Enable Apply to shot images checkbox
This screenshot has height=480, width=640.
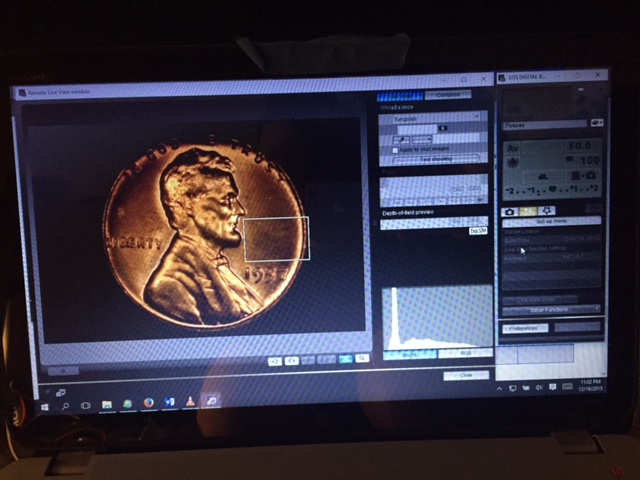point(395,151)
